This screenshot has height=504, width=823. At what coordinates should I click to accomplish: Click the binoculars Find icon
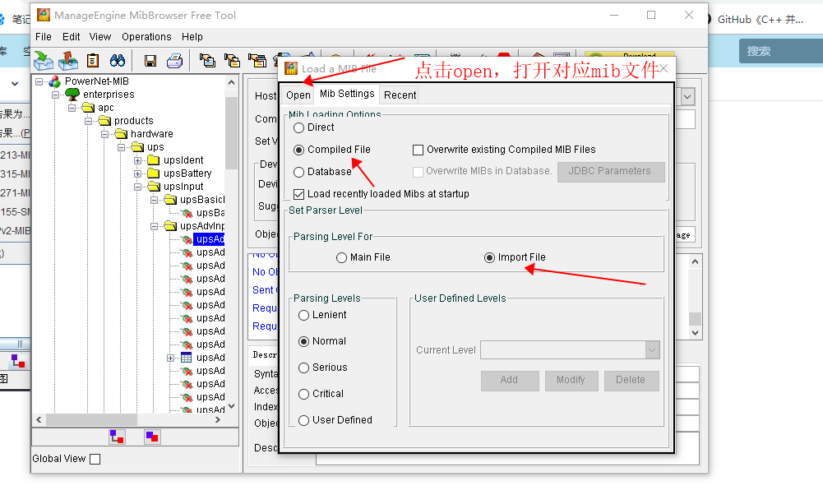pyautogui.click(x=118, y=61)
